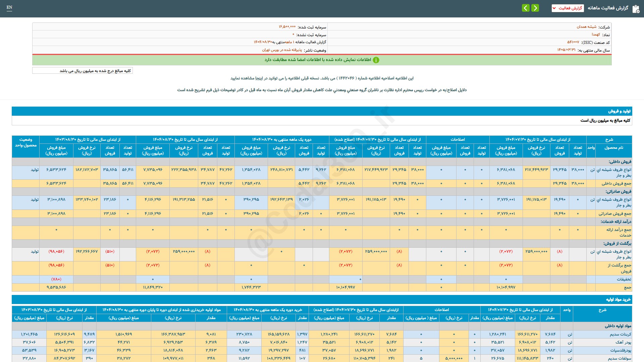The image size is (644, 362).
Task: Click the وضعیت محصول-واحد column header
Action: tap(25, 142)
